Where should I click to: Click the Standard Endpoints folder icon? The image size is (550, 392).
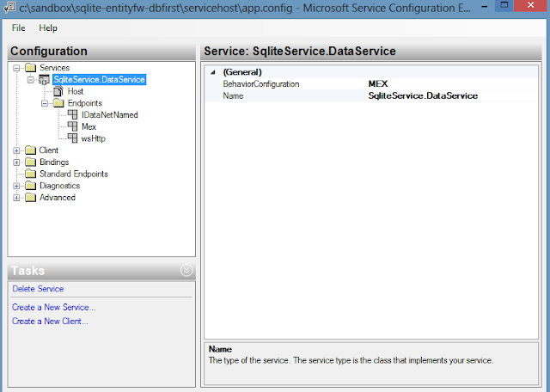click(x=31, y=174)
